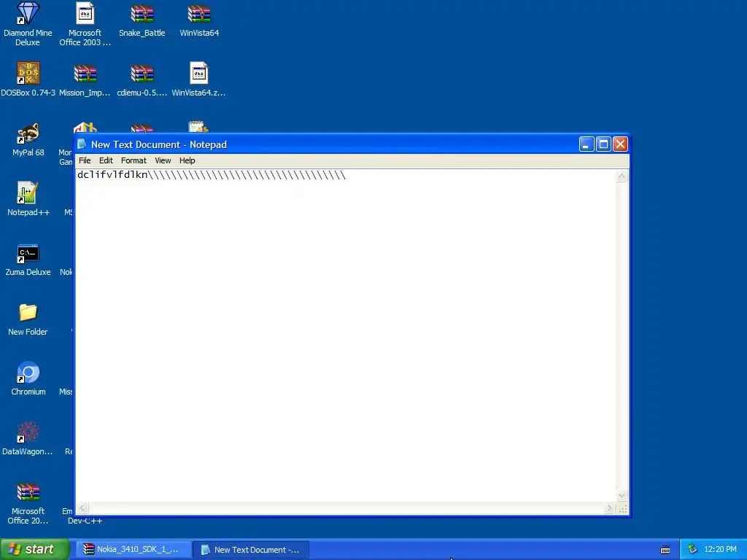Screen dimensions: 747x560
Task: Click the on-screen keyboard tray icon
Action: 665,550
